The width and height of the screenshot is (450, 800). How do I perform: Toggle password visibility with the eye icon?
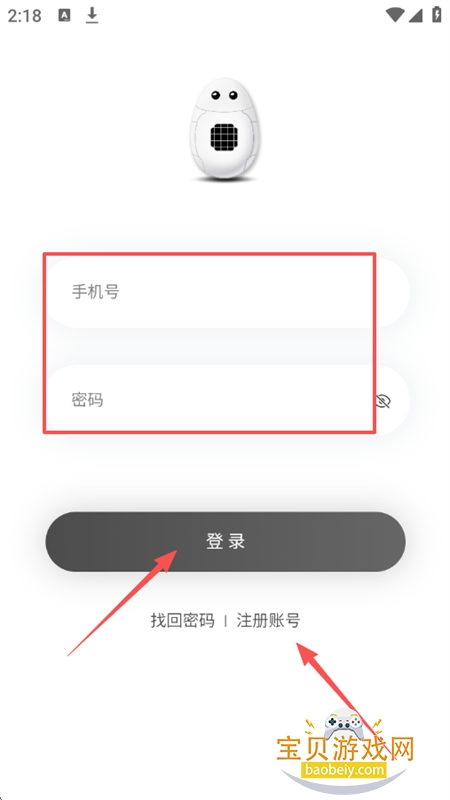point(383,401)
